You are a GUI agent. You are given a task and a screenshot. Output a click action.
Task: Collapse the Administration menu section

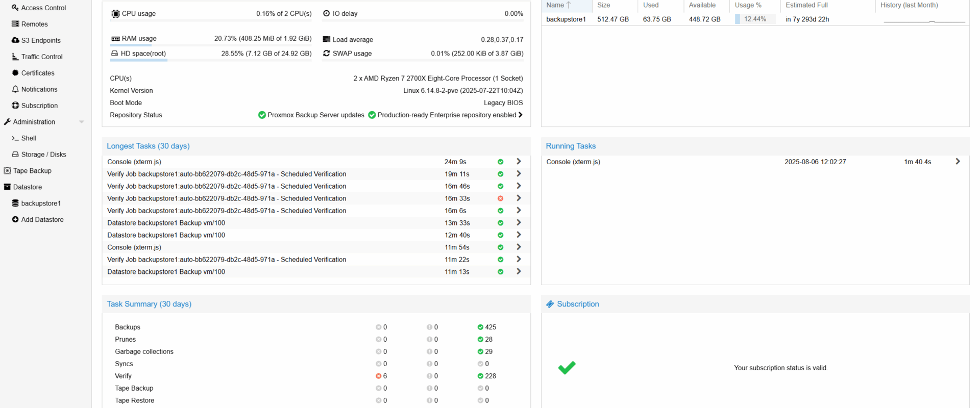click(x=81, y=122)
